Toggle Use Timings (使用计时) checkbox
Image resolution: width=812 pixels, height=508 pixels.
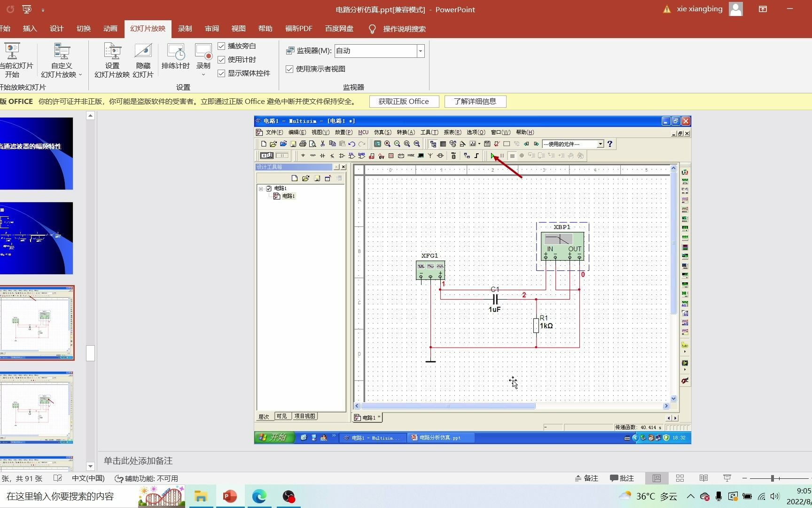pyautogui.click(x=221, y=60)
